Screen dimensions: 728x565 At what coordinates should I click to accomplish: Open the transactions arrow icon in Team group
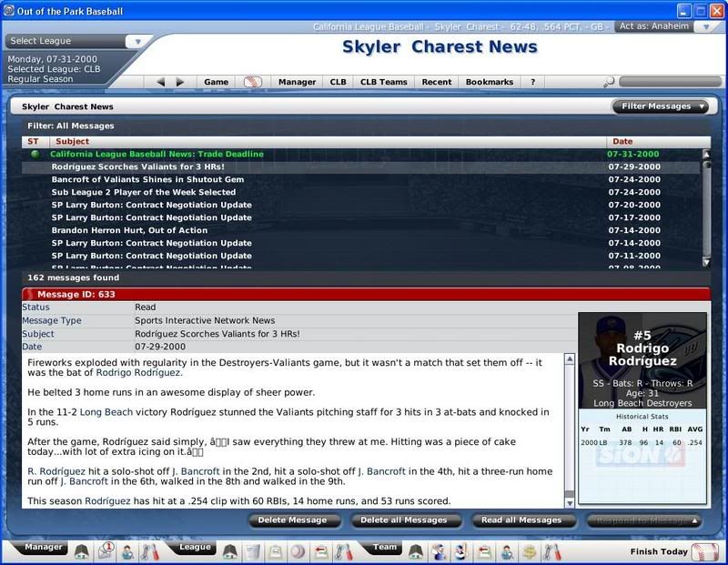point(484,552)
